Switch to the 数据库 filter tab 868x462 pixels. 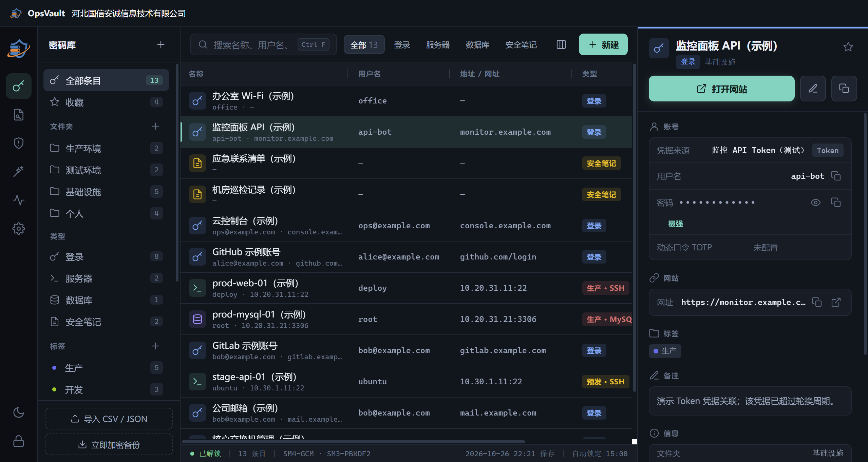[x=477, y=44]
